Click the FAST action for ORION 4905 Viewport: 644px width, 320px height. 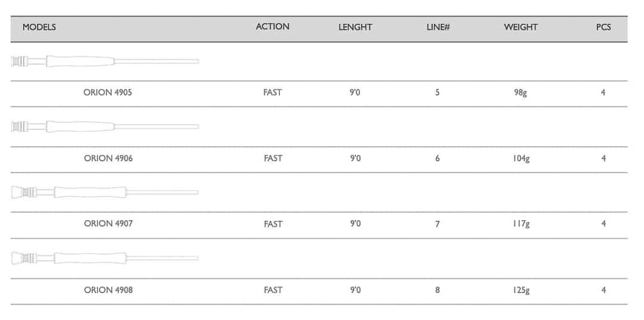point(273,93)
